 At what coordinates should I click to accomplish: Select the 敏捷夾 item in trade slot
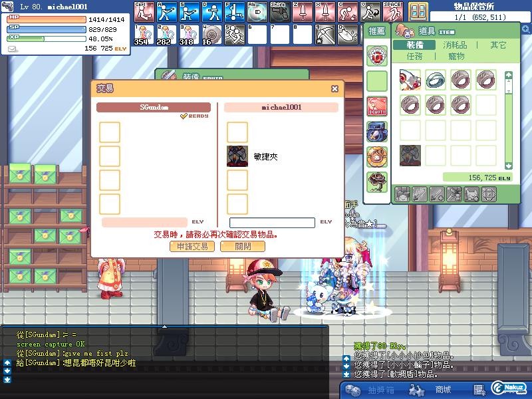tap(237, 156)
